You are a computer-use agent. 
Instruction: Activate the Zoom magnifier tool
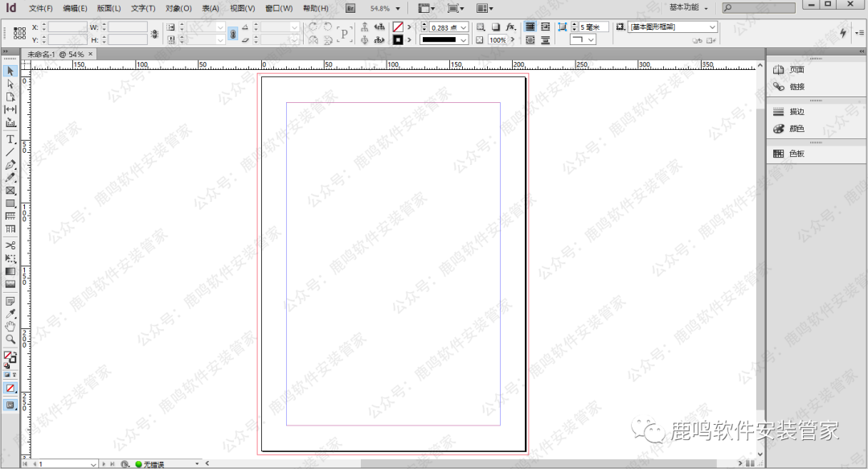click(10, 339)
